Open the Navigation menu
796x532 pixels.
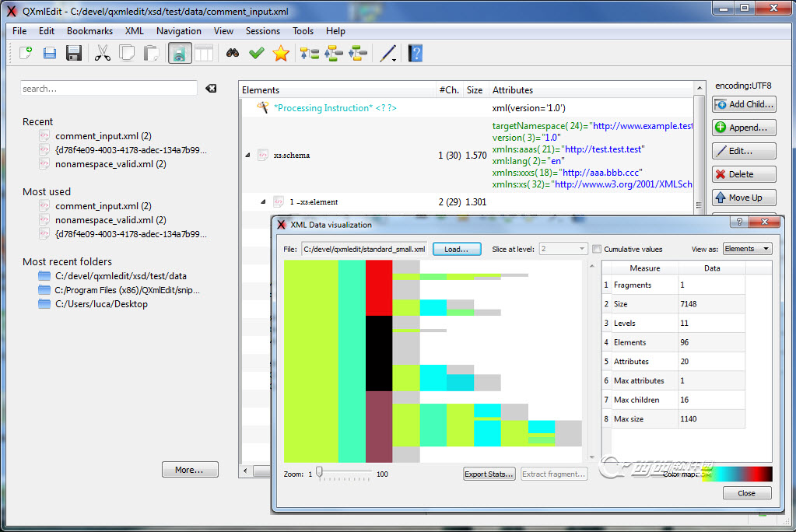coord(179,31)
